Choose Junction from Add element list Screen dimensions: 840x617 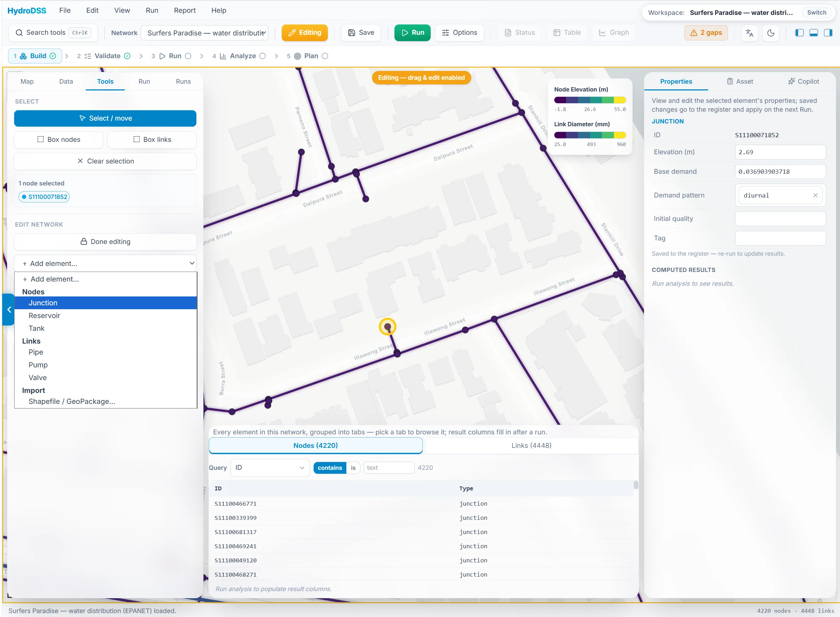click(105, 303)
